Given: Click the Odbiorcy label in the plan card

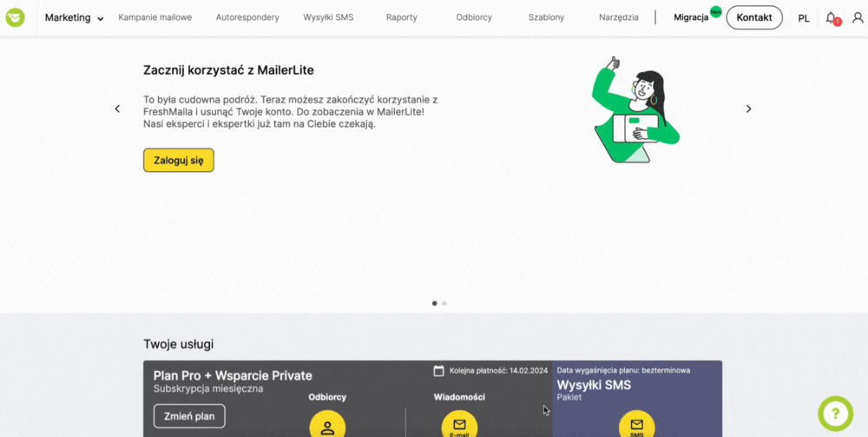Looking at the screenshot, I should pyautogui.click(x=327, y=397).
